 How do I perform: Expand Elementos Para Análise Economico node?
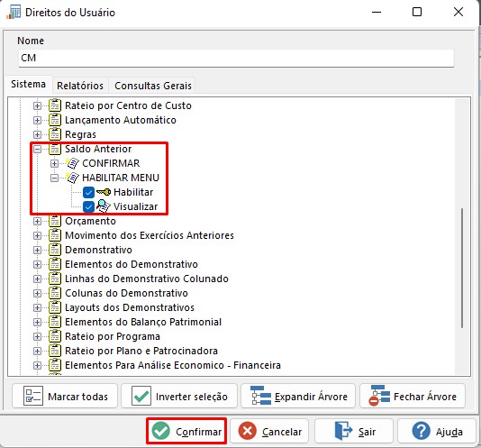37,365
